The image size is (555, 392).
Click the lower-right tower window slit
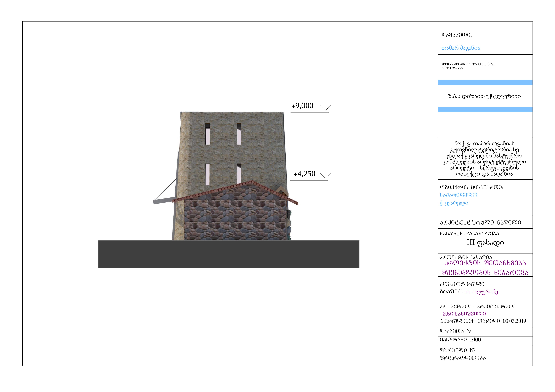pos(239,173)
